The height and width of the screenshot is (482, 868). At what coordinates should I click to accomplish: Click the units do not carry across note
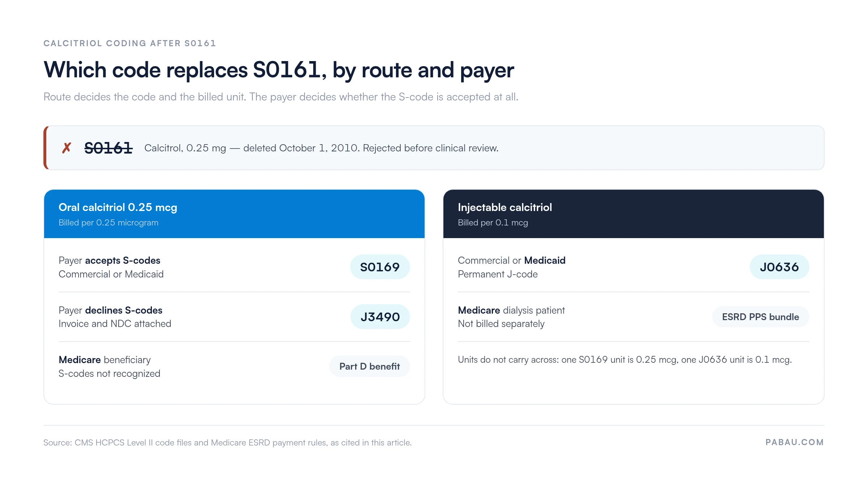[625, 360]
